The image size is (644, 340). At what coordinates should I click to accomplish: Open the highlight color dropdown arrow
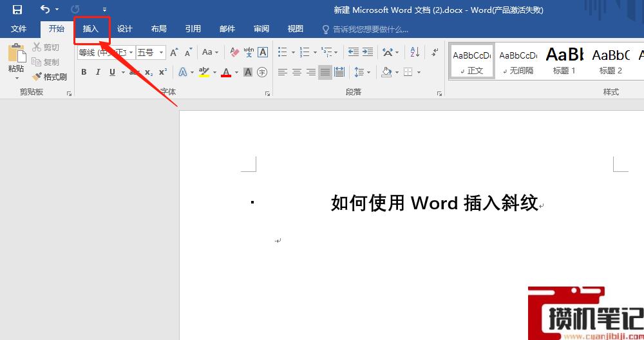pyautogui.click(x=215, y=73)
